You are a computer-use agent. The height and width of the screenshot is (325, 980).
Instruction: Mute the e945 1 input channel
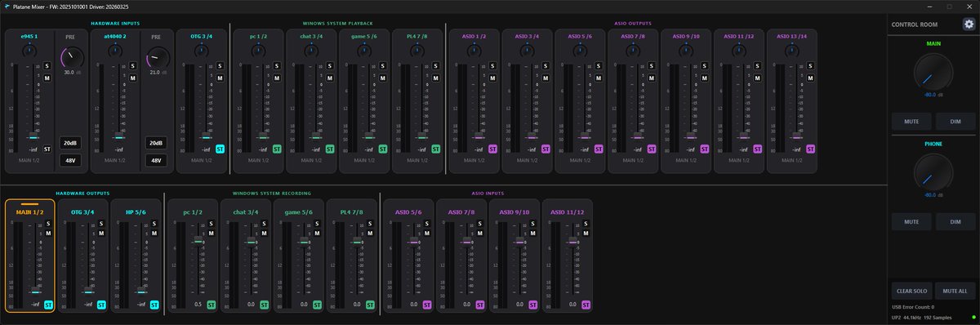coord(47,78)
